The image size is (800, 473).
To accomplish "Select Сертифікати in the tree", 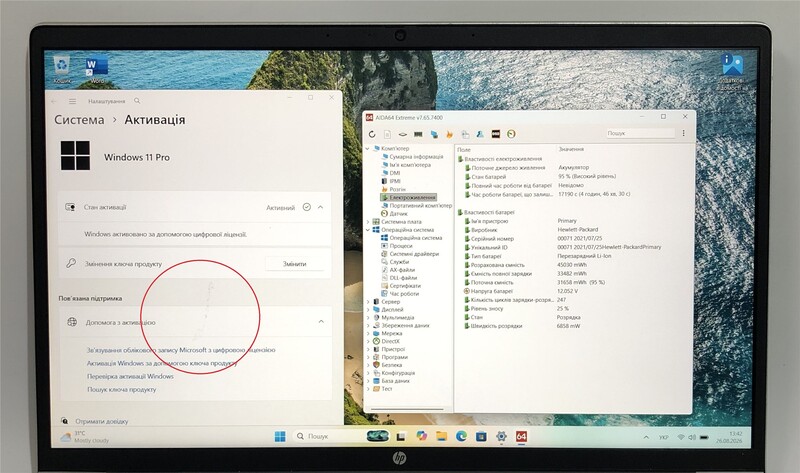I will (x=405, y=286).
